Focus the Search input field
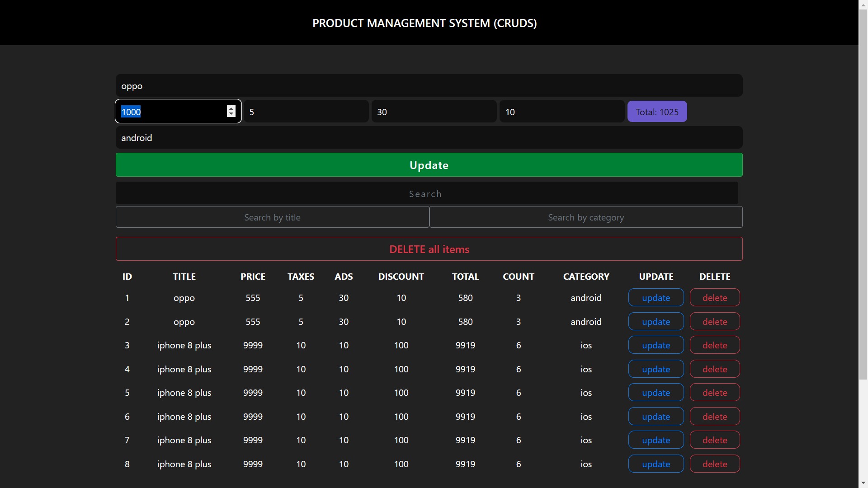The height and width of the screenshot is (488, 868). [x=427, y=193]
